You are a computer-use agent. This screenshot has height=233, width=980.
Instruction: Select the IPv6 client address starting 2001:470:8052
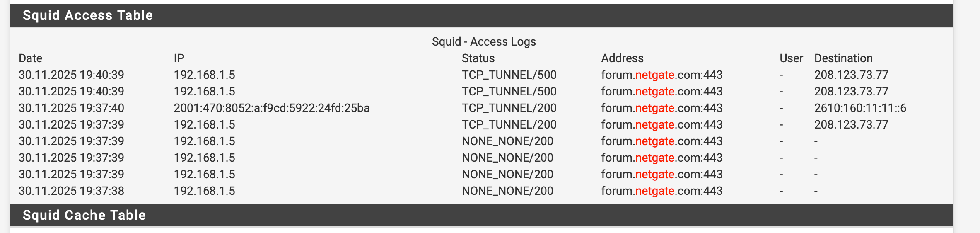click(x=272, y=108)
